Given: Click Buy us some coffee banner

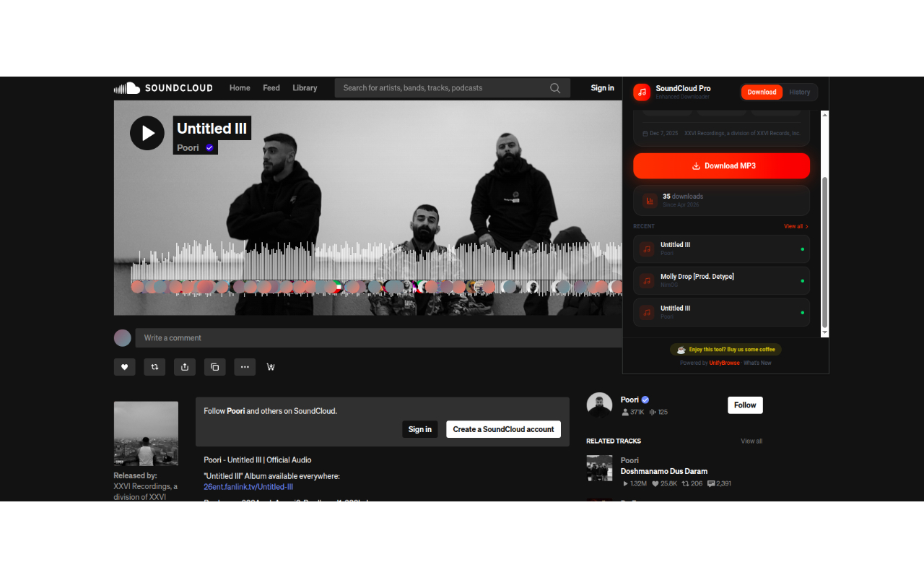Looking at the screenshot, I should click(725, 350).
